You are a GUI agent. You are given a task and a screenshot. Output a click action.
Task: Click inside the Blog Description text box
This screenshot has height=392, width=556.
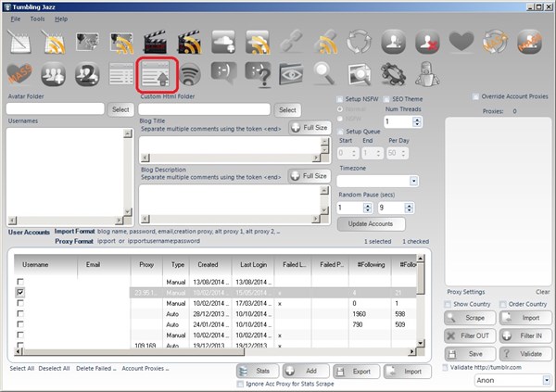pos(231,200)
